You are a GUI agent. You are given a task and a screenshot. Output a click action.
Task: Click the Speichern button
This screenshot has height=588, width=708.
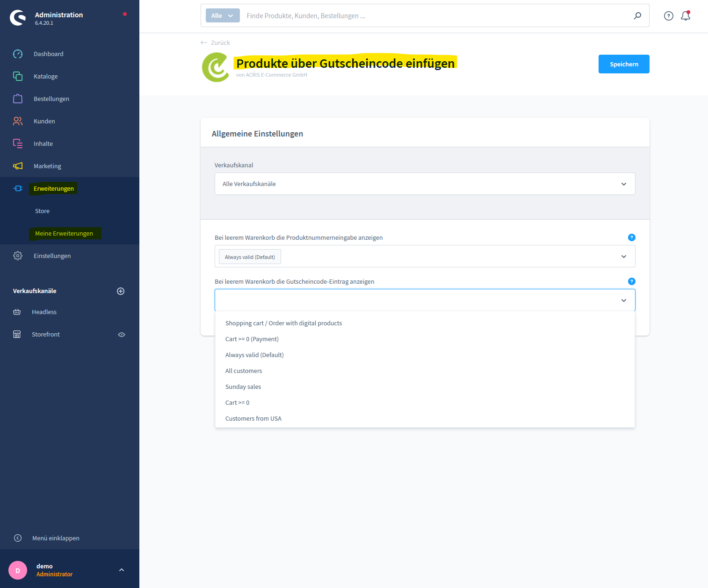coord(624,64)
